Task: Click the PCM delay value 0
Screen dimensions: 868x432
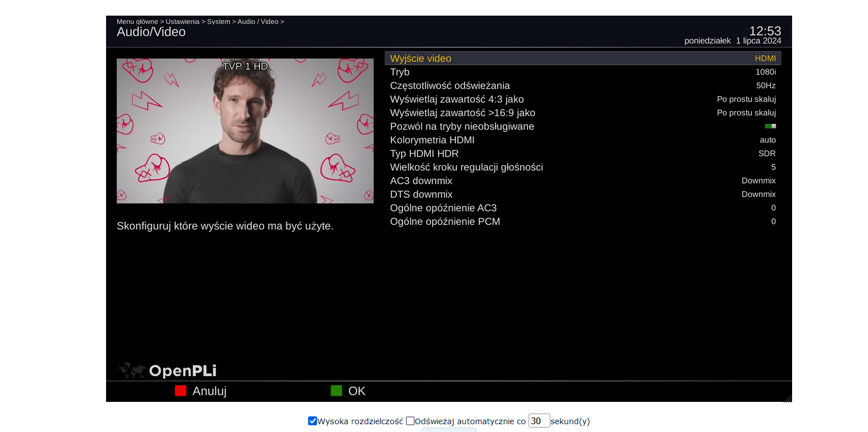Action: [x=774, y=222]
